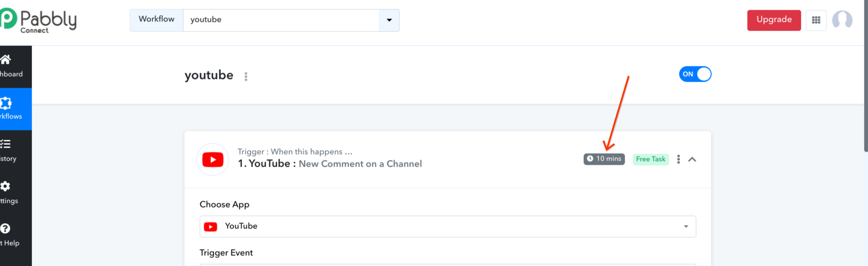Screen dimensions: 868x266
Task: Open the Dashboard home icon in sidebar
Action: 6,60
